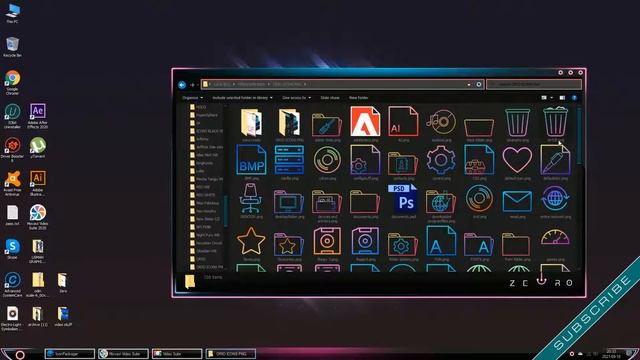Select the red Adobe logo file thumbnail
The width and height of the screenshot is (640, 360).
[x=365, y=122]
